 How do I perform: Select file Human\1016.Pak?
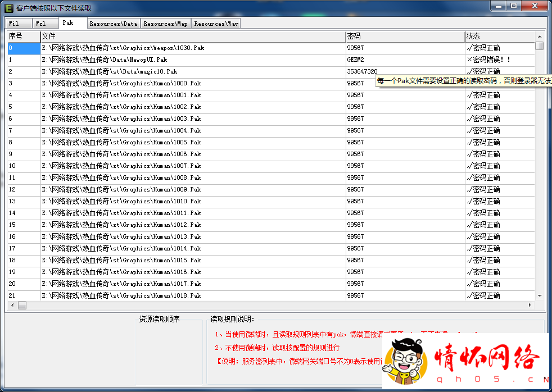[x=193, y=272]
